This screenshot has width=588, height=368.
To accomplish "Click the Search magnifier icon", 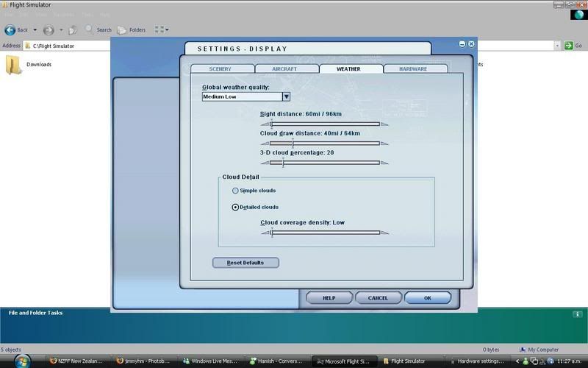I will pyautogui.click(x=89, y=30).
